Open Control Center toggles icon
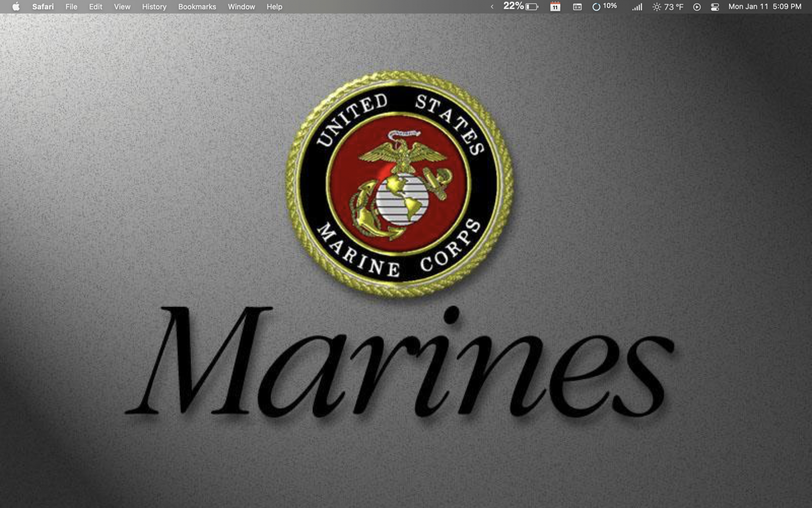Screen dimensions: 812x508 [715, 7]
